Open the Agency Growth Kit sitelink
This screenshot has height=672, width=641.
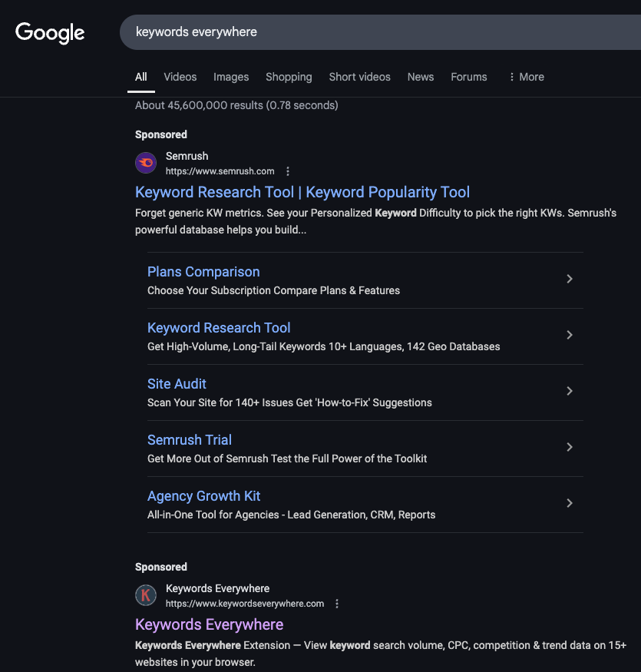pyautogui.click(x=204, y=496)
